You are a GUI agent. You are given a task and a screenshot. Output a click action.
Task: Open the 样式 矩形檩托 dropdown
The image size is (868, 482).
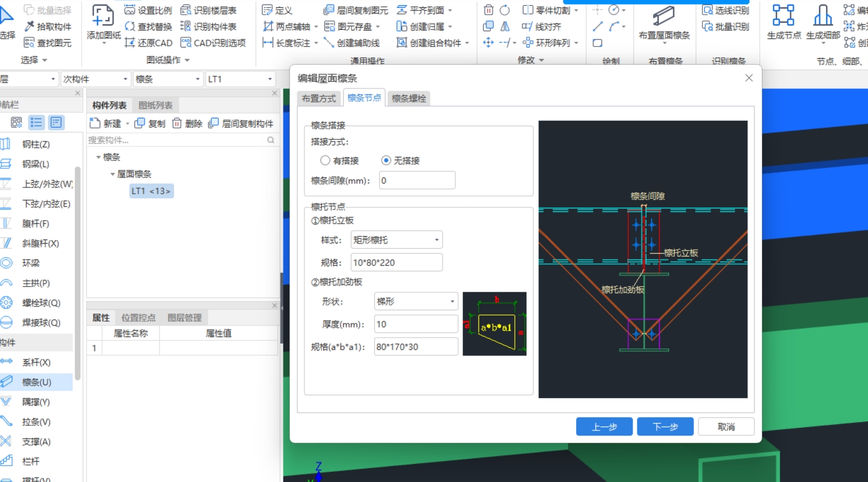tap(397, 240)
